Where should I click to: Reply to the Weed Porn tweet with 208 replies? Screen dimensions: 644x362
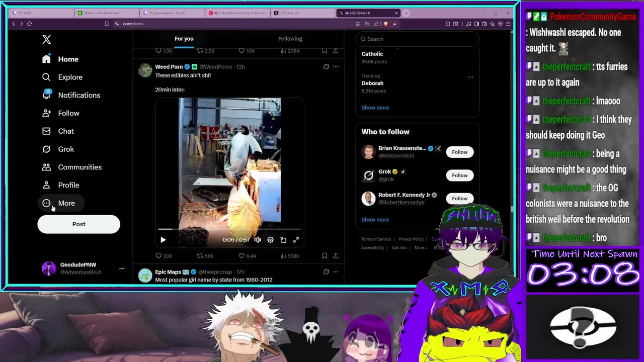point(164,256)
